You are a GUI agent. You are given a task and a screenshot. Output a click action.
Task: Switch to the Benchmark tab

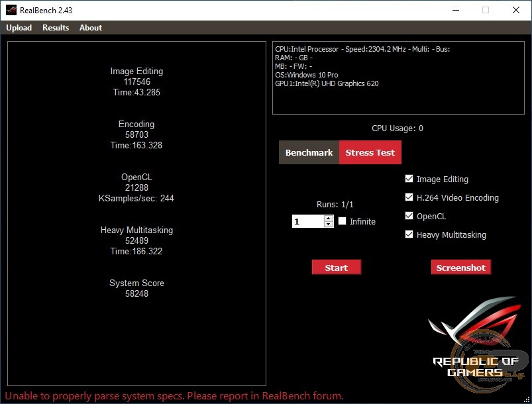[x=309, y=152]
